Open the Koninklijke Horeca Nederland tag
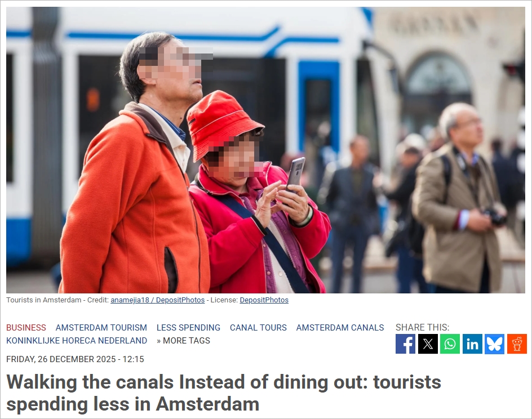This screenshot has width=532, height=419. click(x=77, y=340)
